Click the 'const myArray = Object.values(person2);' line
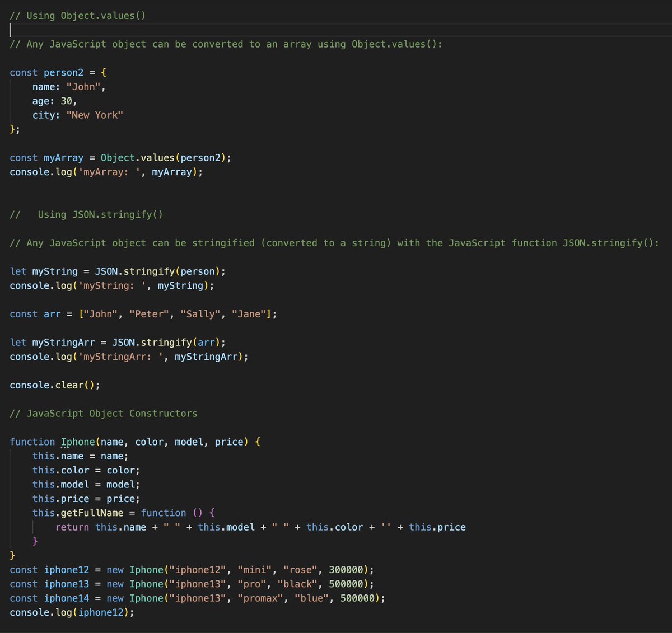 pyautogui.click(x=120, y=158)
